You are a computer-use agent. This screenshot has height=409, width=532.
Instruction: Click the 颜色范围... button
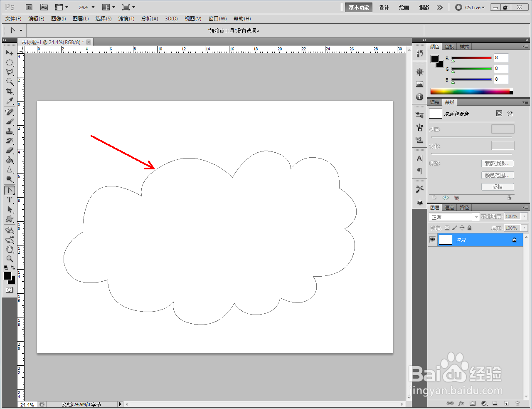click(498, 175)
